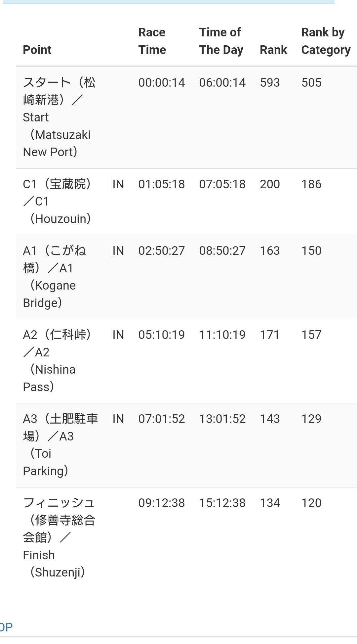
Task: Click rank value 593 in the Start row
Action: pos(270,82)
